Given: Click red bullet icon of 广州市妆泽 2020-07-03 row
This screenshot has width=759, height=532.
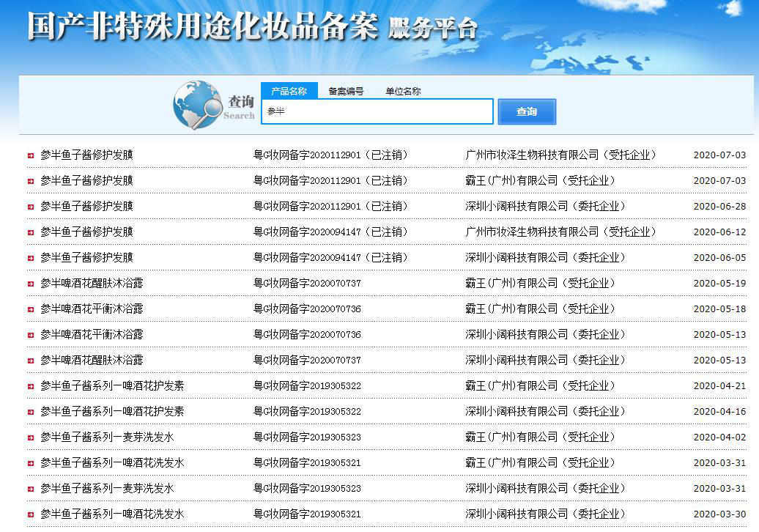Looking at the screenshot, I should [31, 155].
